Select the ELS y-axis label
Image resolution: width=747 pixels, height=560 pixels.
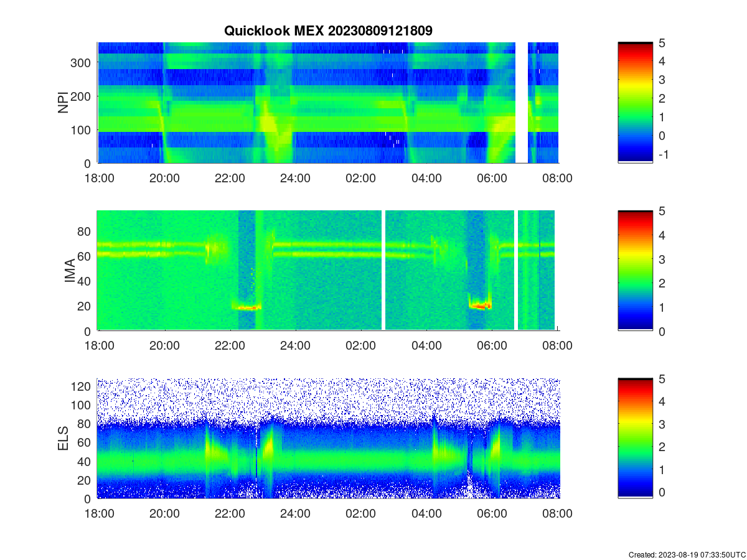(x=63, y=439)
